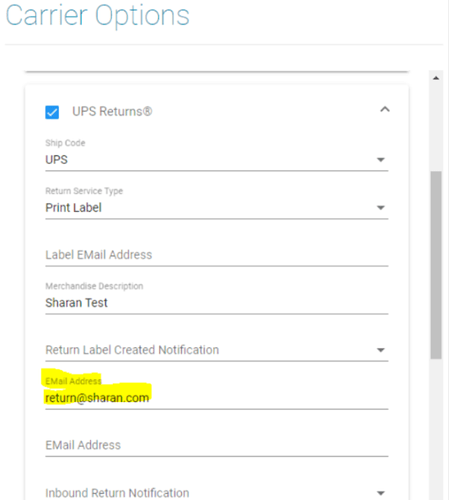Click the vertical scrollbar thumb
Image resolution: width=449 pixels, height=500 pixels.
436,265
